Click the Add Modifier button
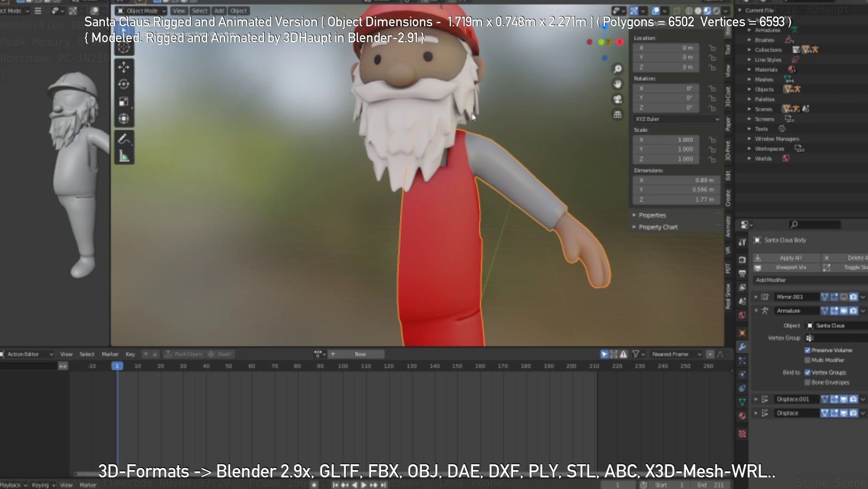Screen dimensions: 868x489 coord(811,280)
